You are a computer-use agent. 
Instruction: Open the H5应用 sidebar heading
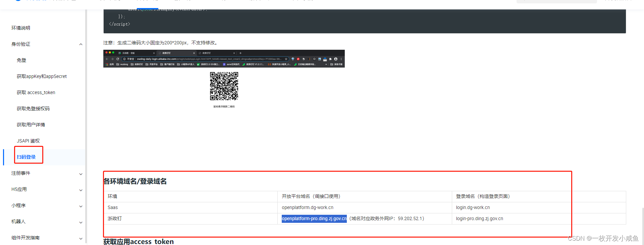[19, 189]
